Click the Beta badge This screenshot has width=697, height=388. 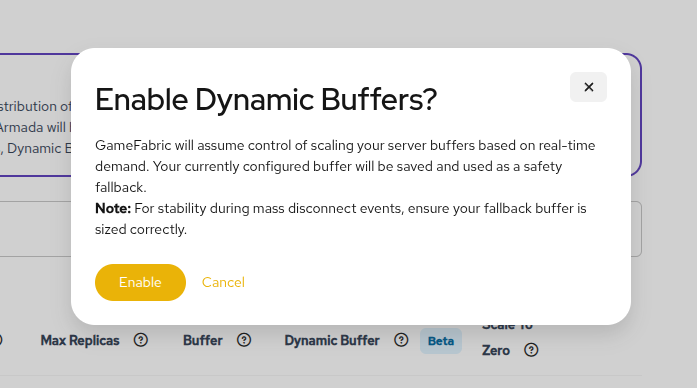pos(441,341)
